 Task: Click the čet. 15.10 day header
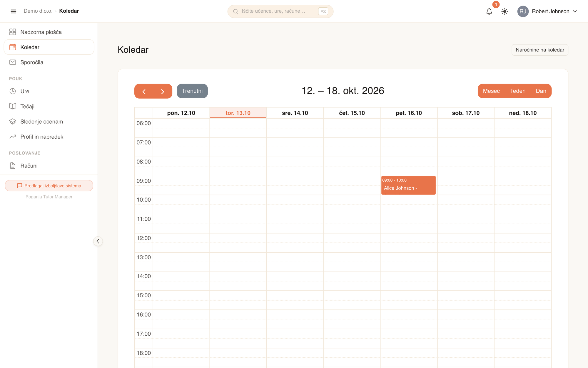tap(352, 113)
